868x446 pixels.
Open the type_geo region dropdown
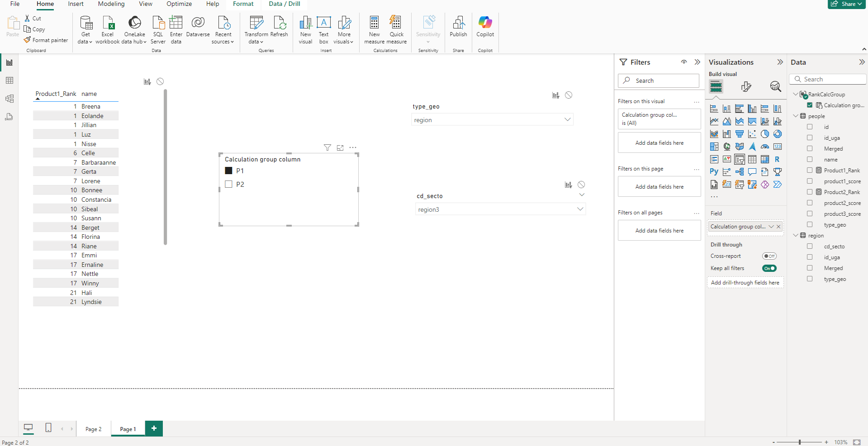coord(492,119)
